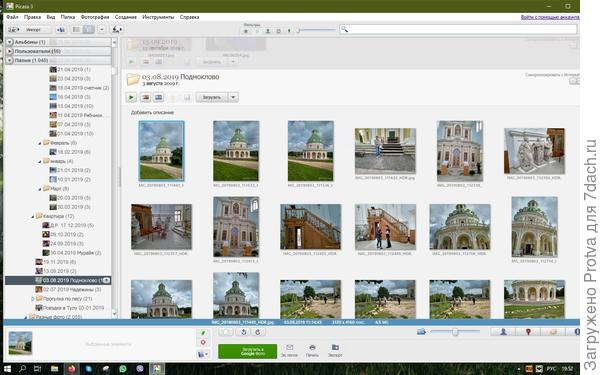Collapse the Квартира (12) folder
The width and height of the screenshot is (600, 375).
(x=33, y=216)
